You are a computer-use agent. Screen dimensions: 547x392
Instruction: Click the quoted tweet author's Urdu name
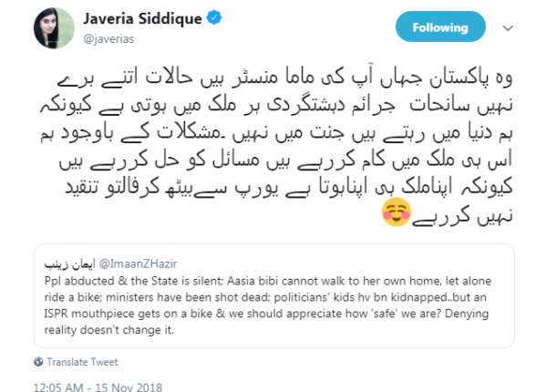(69, 264)
